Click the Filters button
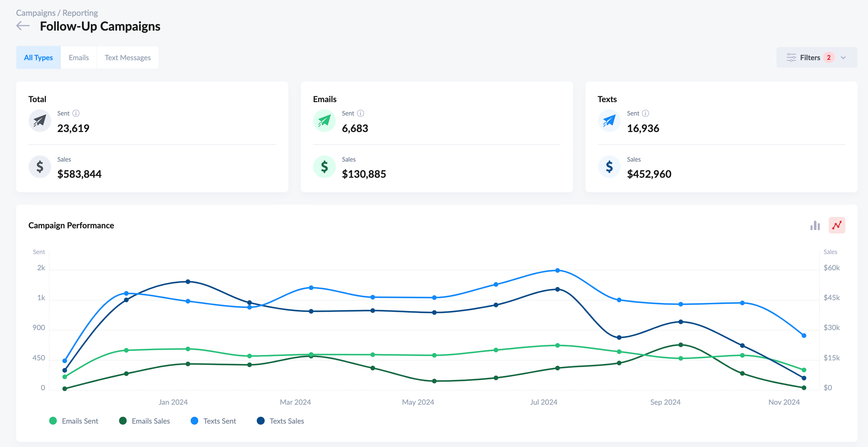The width and height of the screenshot is (868, 447). tap(811, 57)
